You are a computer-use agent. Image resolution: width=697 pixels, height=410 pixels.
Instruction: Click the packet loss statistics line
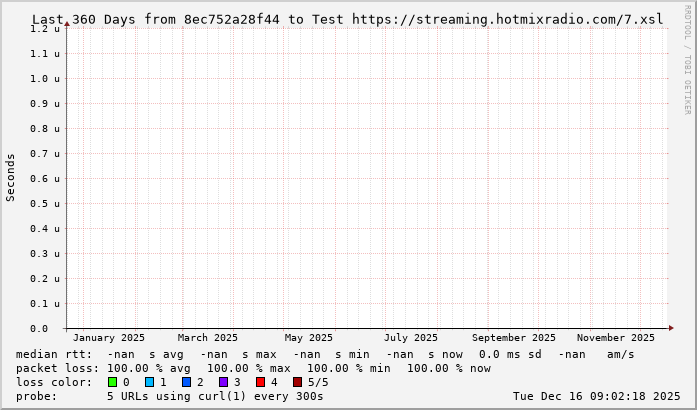[253, 368]
